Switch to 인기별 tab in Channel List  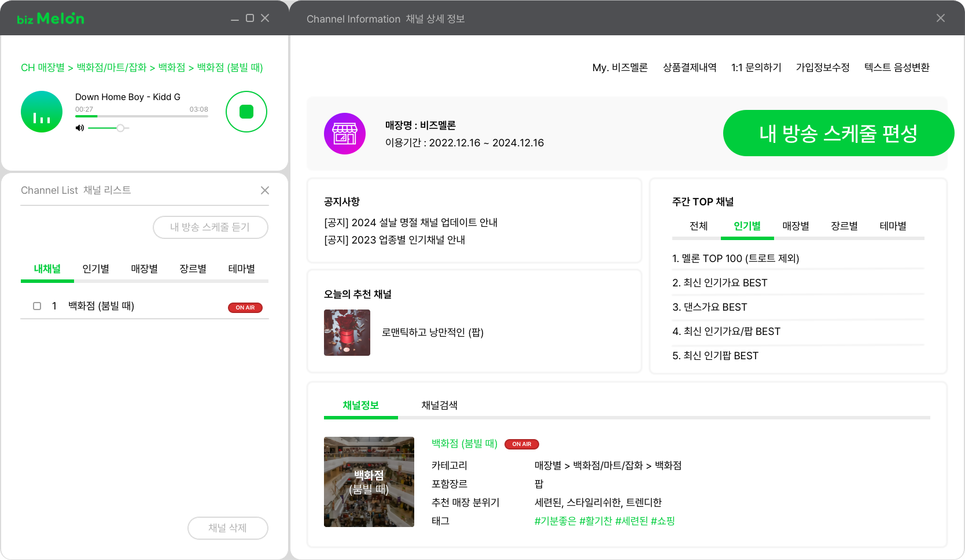point(96,269)
